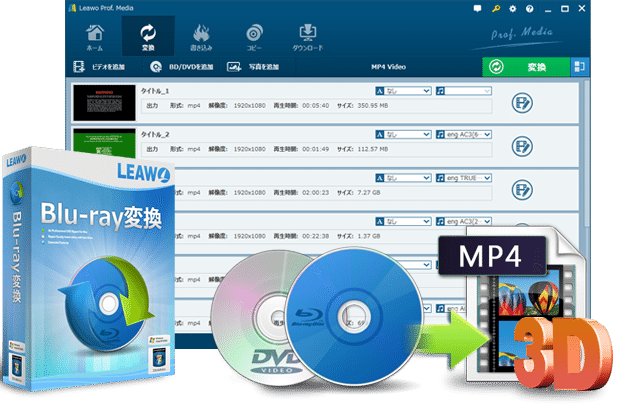
Task: Click the タイトル_1 title name
Action: pyautogui.click(x=155, y=91)
